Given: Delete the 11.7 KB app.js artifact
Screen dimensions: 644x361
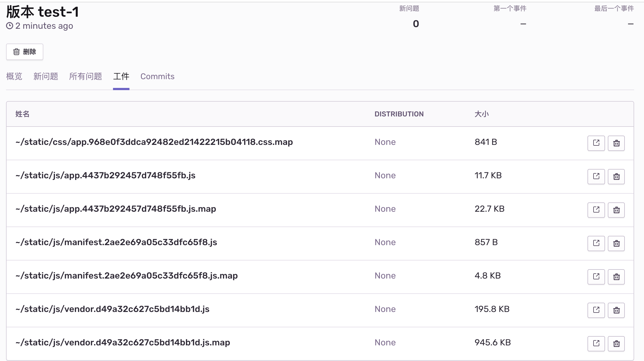Looking at the screenshot, I should (616, 176).
